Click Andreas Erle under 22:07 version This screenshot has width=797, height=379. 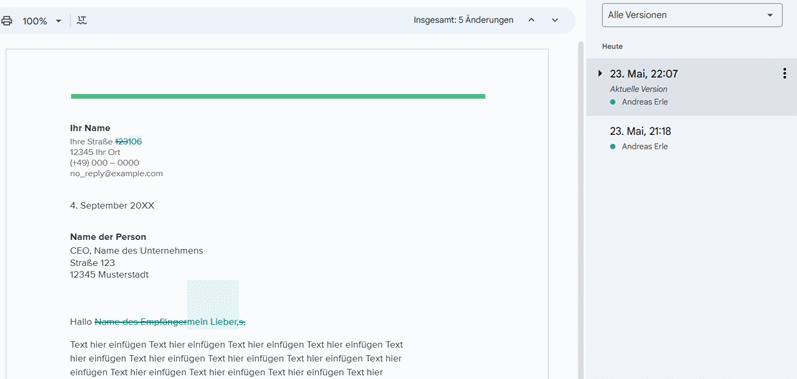[x=645, y=102]
